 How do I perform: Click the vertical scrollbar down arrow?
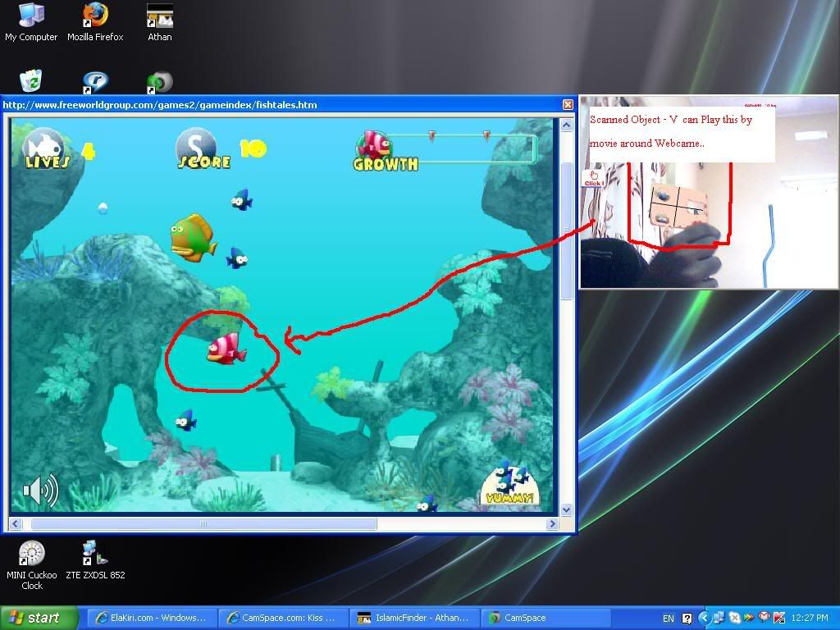tap(566, 510)
